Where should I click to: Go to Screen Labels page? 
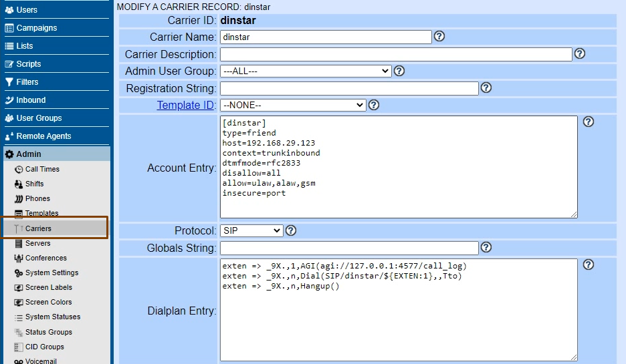[49, 287]
